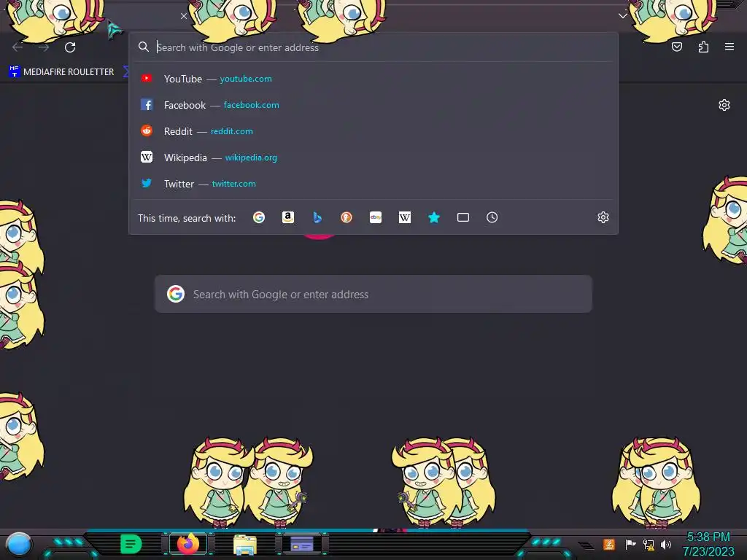Search this time with Google
Viewport: 747px width, 560px height.
tap(259, 217)
